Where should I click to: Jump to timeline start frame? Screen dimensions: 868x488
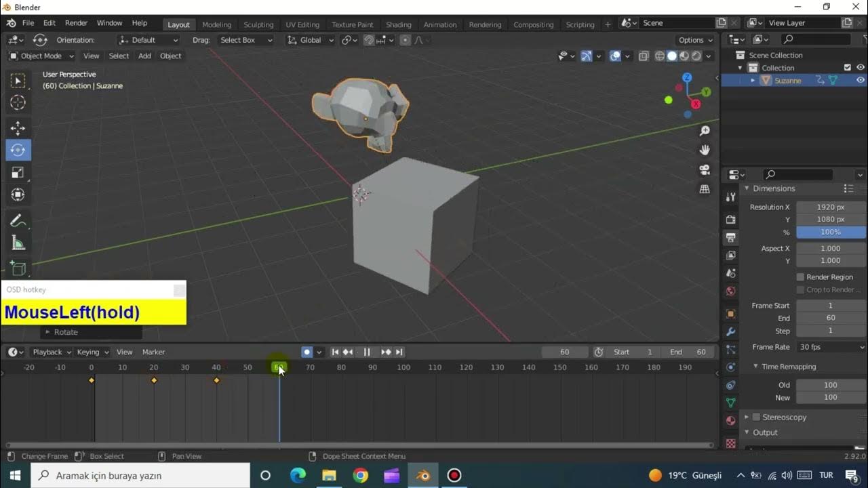(335, 352)
